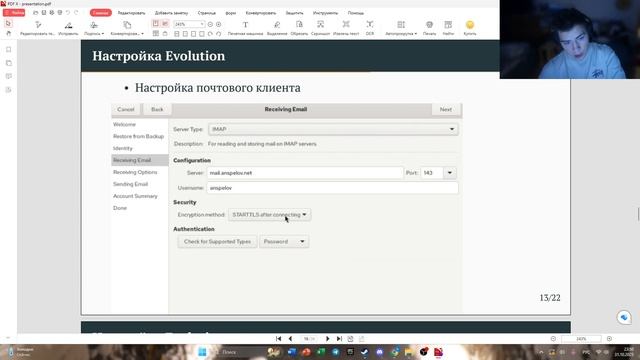
Task: Open the Windows Start menu
Action: pos(202,352)
